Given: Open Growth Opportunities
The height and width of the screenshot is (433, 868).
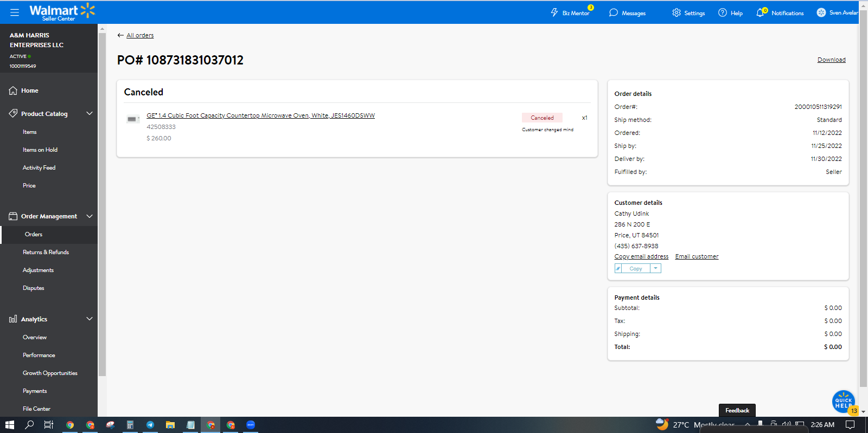Looking at the screenshot, I should tap(50, 373).
